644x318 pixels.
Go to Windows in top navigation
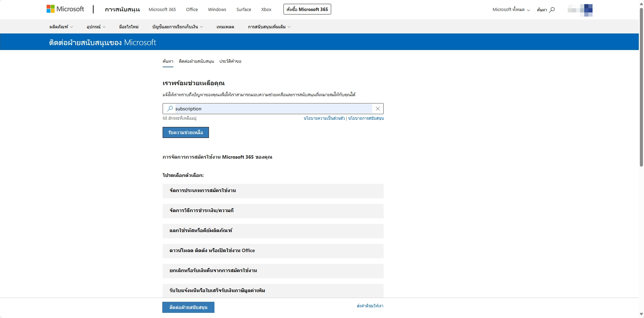pyautogui.click(x=217, y=10)
